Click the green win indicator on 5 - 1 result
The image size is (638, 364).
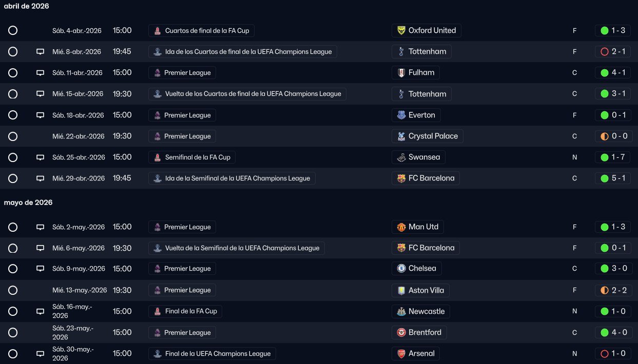[x=605, y=178]
